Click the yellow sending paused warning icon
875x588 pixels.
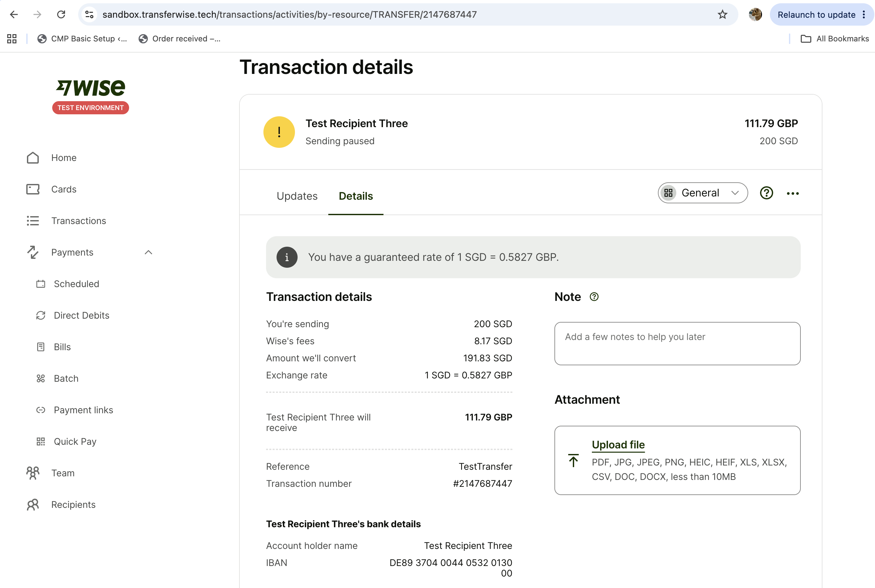pos(279,132)
